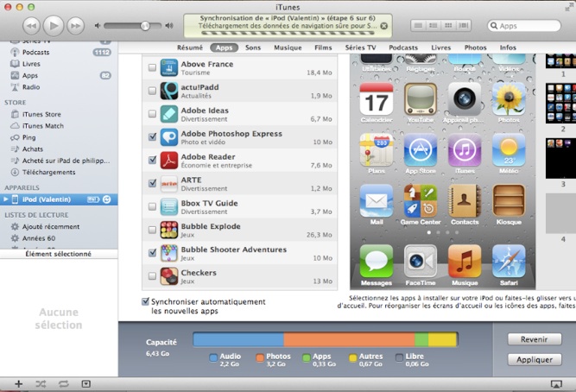576x392 pixels.
Task: Adjust the volume slider knob
Action: pyautogui.click(x=145, y=26)
